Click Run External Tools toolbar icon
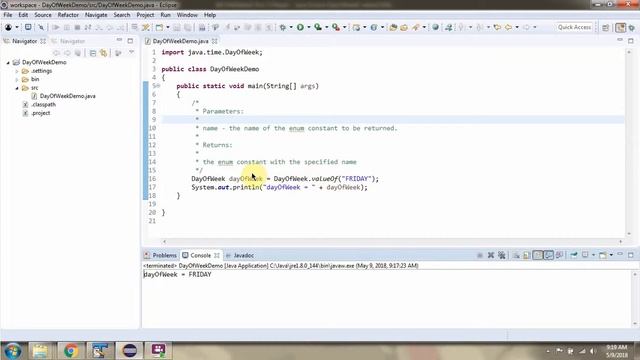640x360 pixels. click(x=336, y=27)
